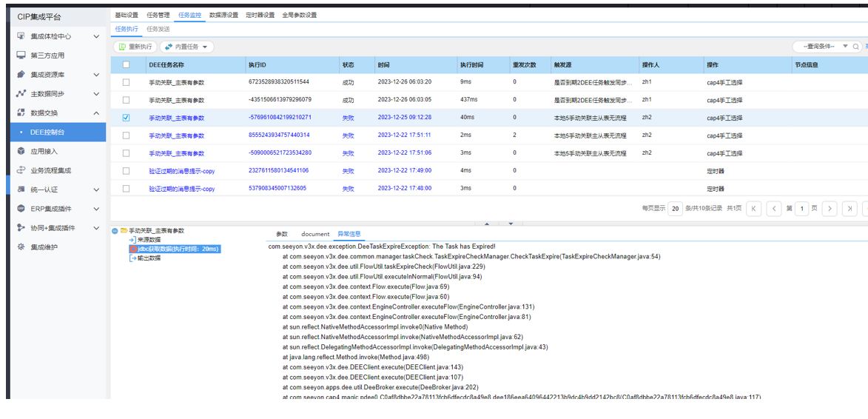Image resolution: width=868 pixels, height=419 pixels.
Task: Click the 重新执行 re-execute icon button
Action: click(x=123, y=47)
